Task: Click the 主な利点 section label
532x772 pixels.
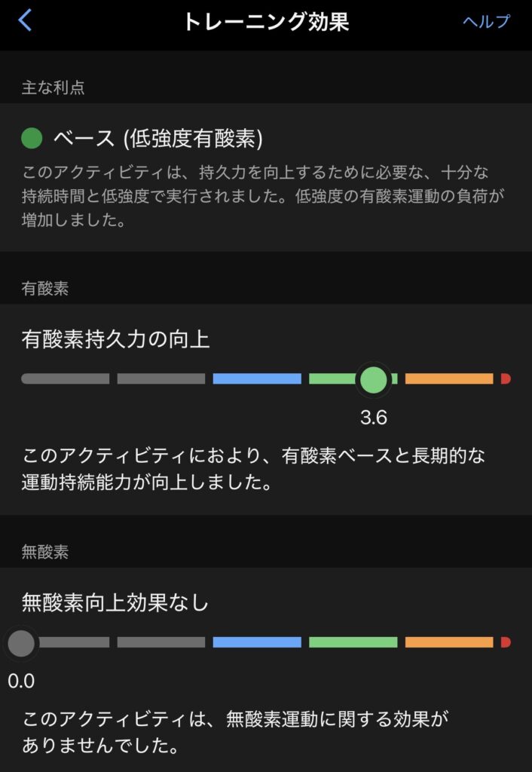Action: click(53, 87)
